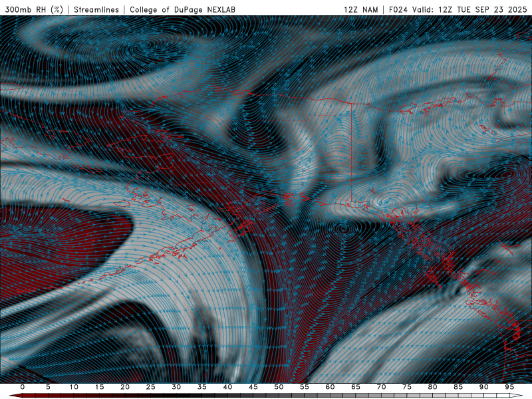Viewport: 532px width, 399px height.
Task: Click the colorbar label "90"
Action: pos(484,387)
